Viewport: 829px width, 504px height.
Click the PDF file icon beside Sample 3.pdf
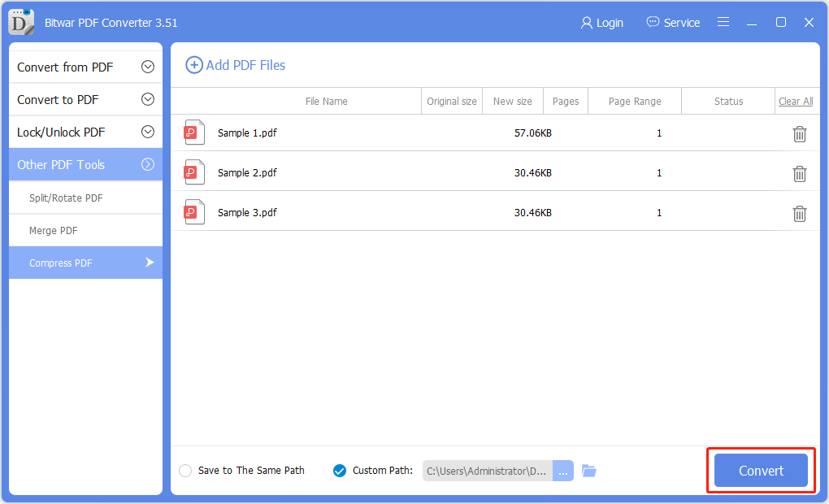194,211
